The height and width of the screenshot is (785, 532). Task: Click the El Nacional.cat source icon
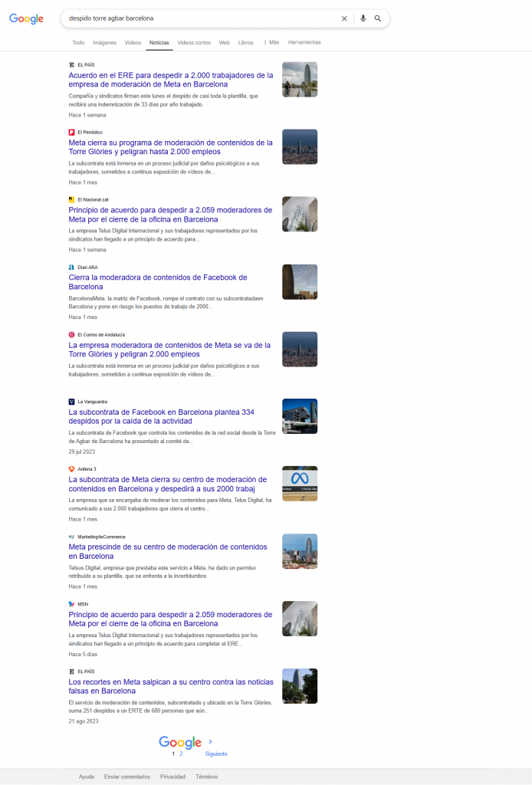[x=71, y=199]
